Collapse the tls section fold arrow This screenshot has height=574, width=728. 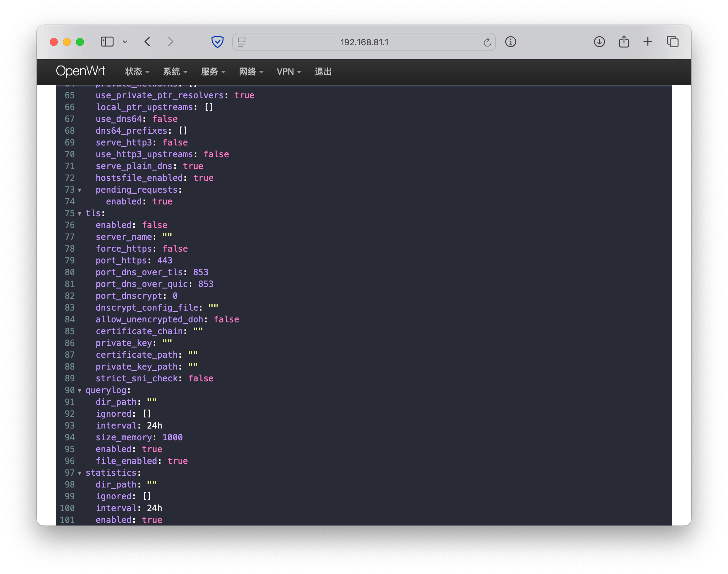80,214
